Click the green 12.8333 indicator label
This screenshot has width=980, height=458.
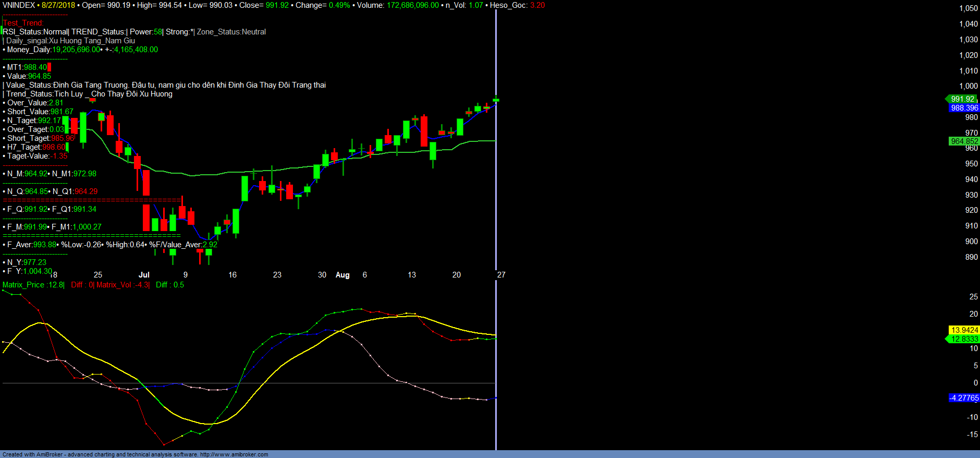point(964,339)
